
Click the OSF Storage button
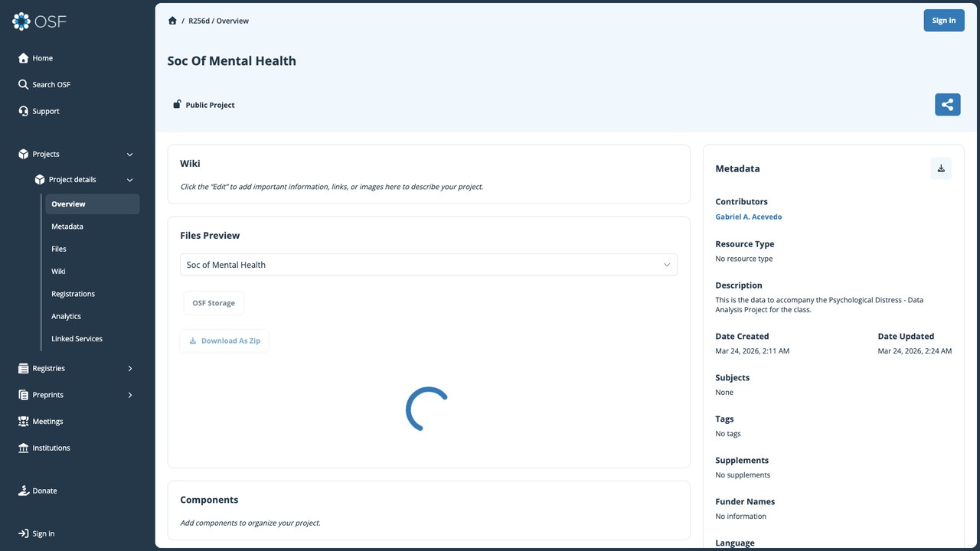click(214, 303)
